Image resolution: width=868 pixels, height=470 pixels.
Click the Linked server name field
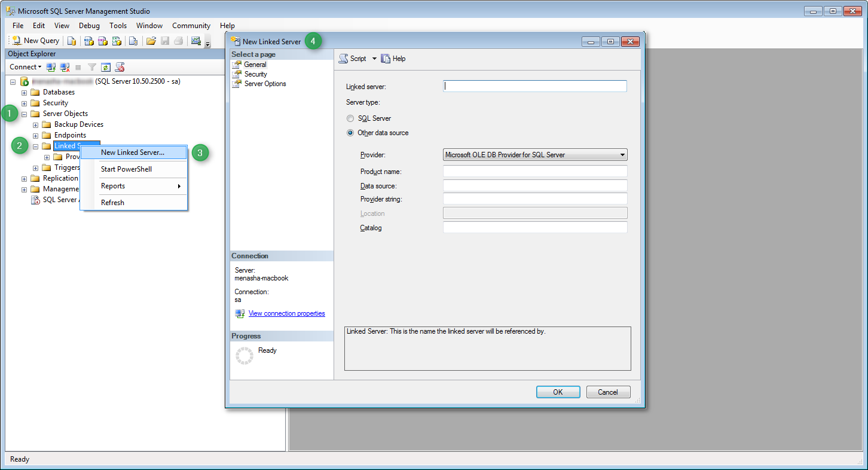tap(535, 86)
